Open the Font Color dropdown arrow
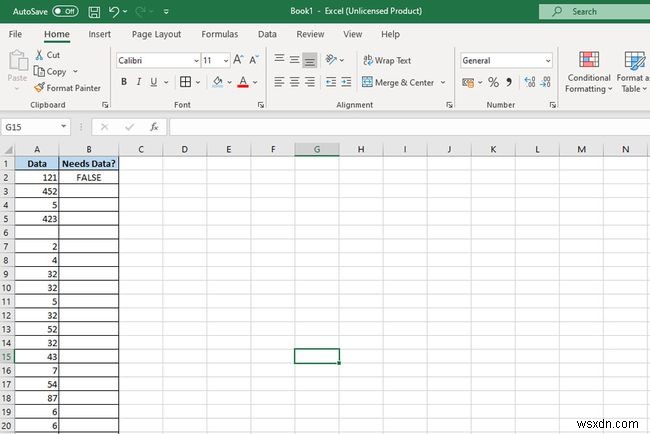650x434 pixels. (255, 82)
